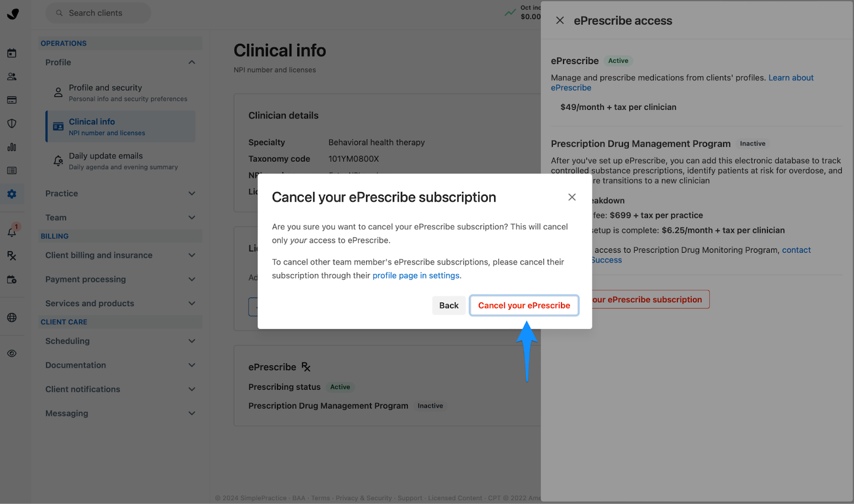This screenshot has width=854, height=504.
Task: Click Privacy & Security footer link
Action: pyautogui.click(x=363, y=498)
